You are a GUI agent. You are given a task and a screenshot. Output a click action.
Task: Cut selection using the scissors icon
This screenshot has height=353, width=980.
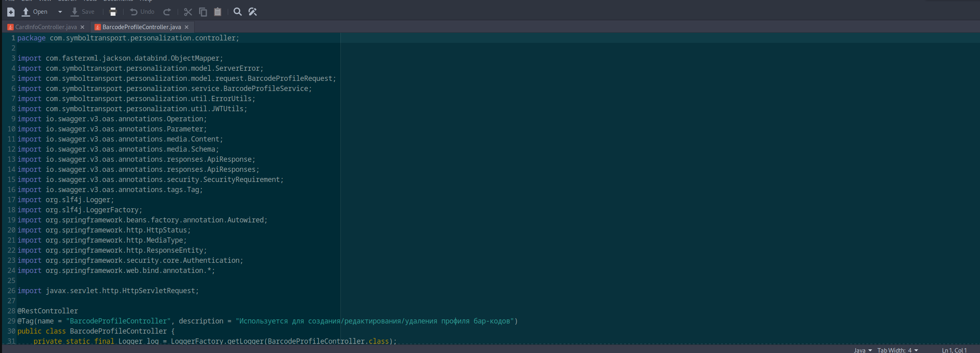(x=188, y=12)
